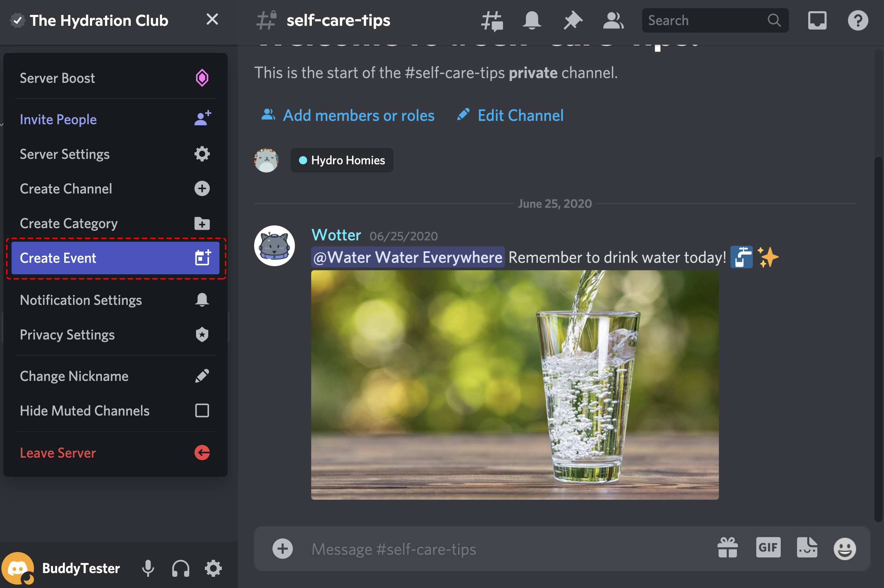Open Server Settings menu

(x=115, y=153)
